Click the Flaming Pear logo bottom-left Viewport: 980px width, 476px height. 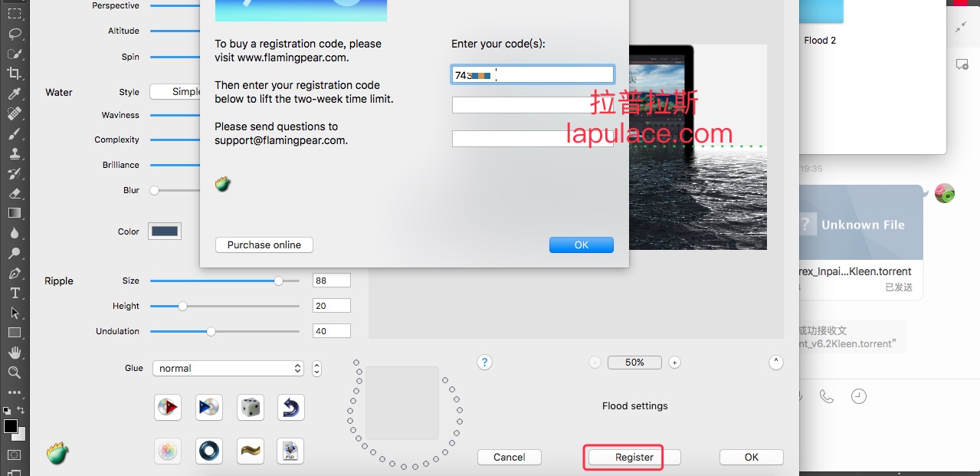click(x=57, y=453)
